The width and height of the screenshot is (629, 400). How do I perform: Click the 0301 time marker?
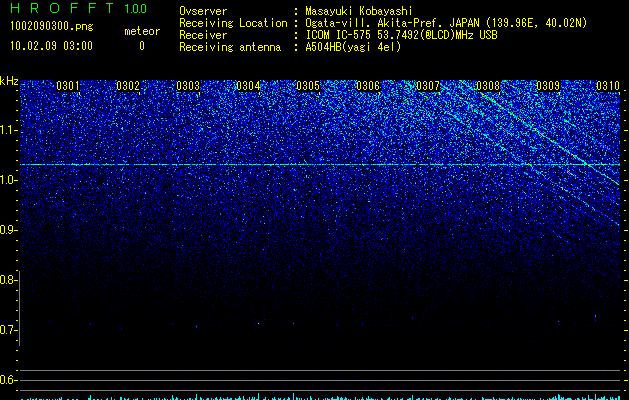[68, 86]
